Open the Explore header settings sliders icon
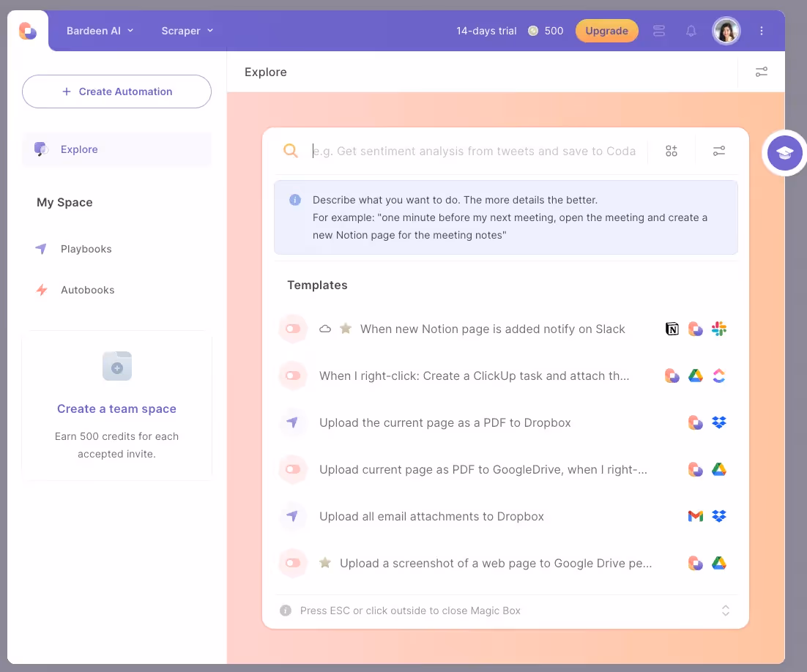This screenshot has width=807, height=672. [x=761, y=72]
